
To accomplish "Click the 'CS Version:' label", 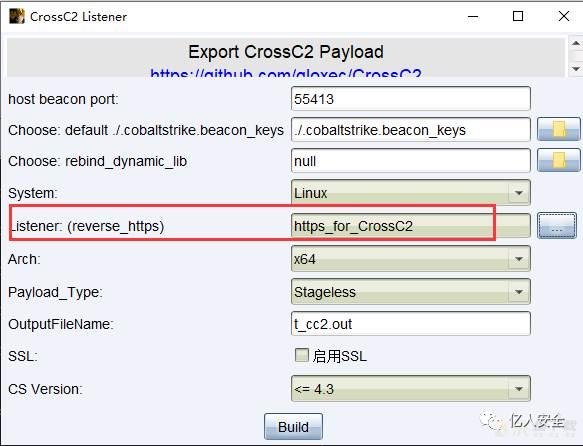I will click(x=45, y=389).
